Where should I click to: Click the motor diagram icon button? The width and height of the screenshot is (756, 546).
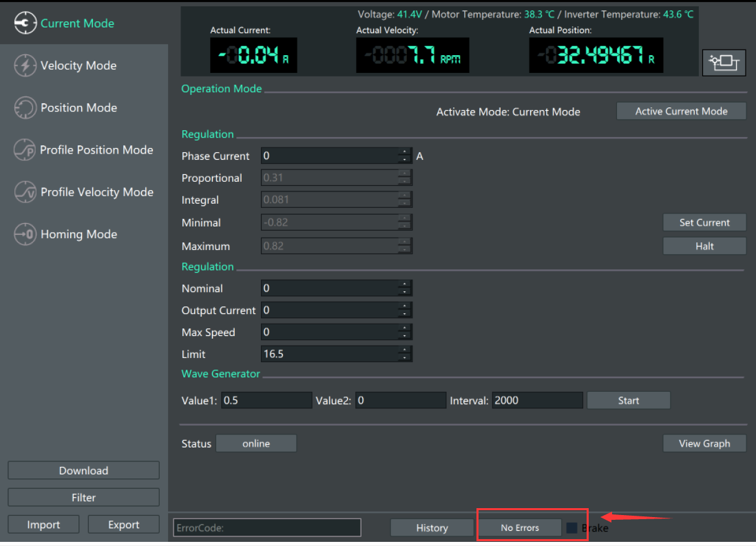coord(724,63)
